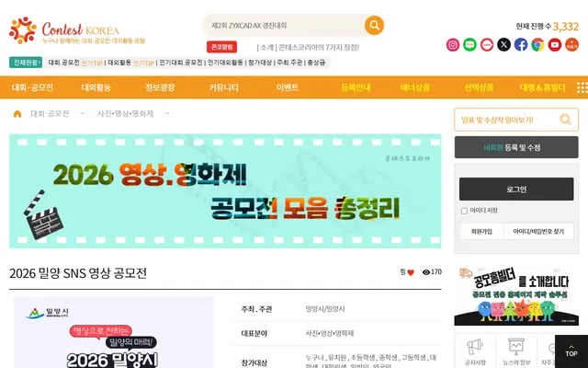Go home via the breadcrumb house icon
The width and height of the screenshot is (588, 368).
click(x=17, y=114)
